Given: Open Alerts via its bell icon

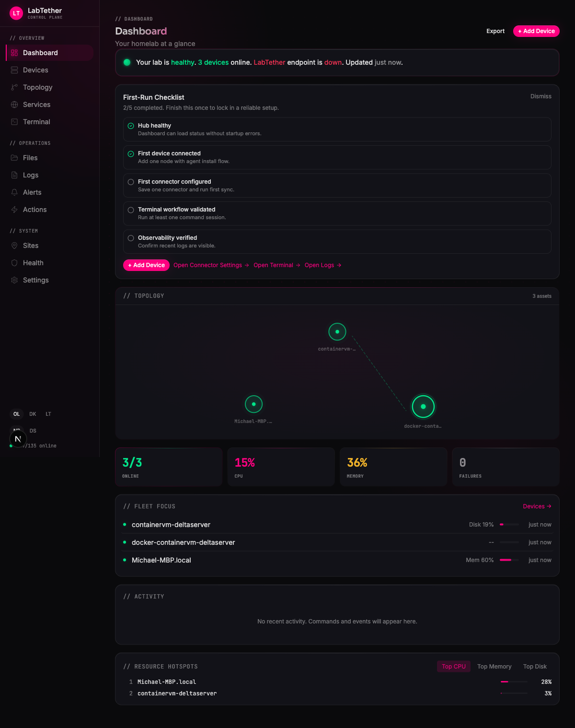Looking at the screenshot, I should (14, 192).
